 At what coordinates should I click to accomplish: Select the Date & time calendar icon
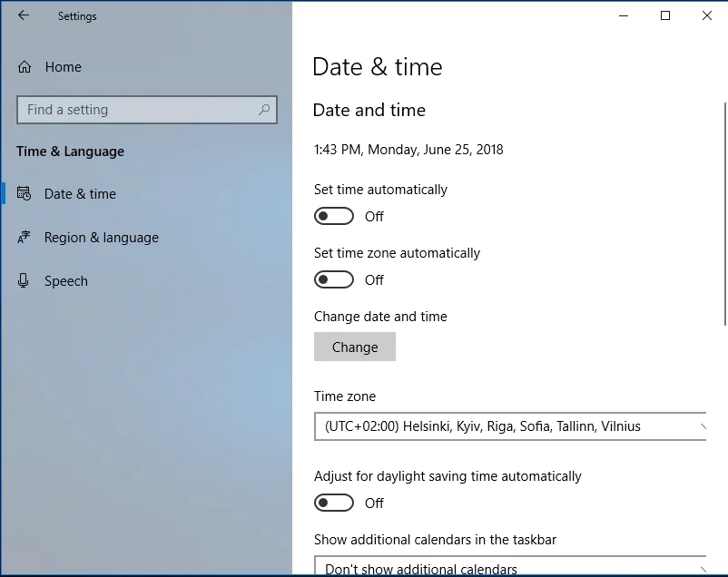point(25,193)
